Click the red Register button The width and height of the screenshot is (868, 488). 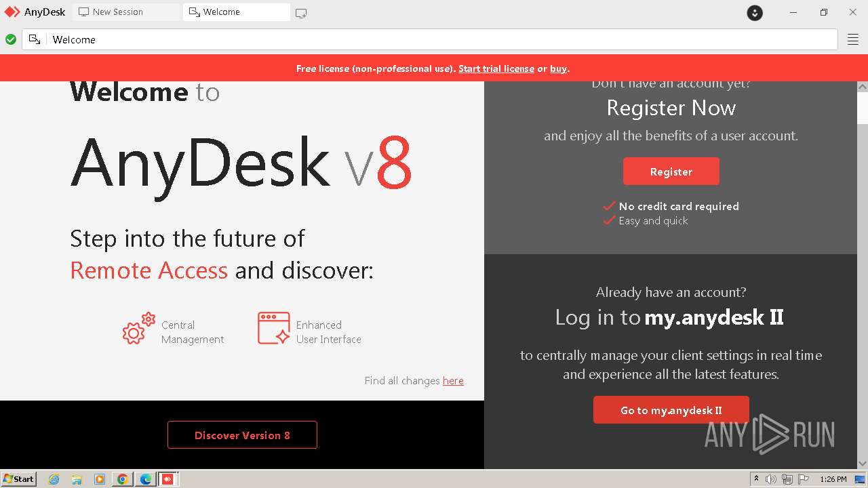[x=671, y=171]
